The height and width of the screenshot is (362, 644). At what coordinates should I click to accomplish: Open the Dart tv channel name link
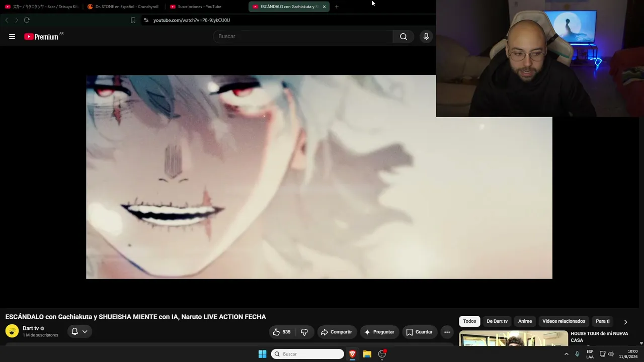[x=31, y=328]
